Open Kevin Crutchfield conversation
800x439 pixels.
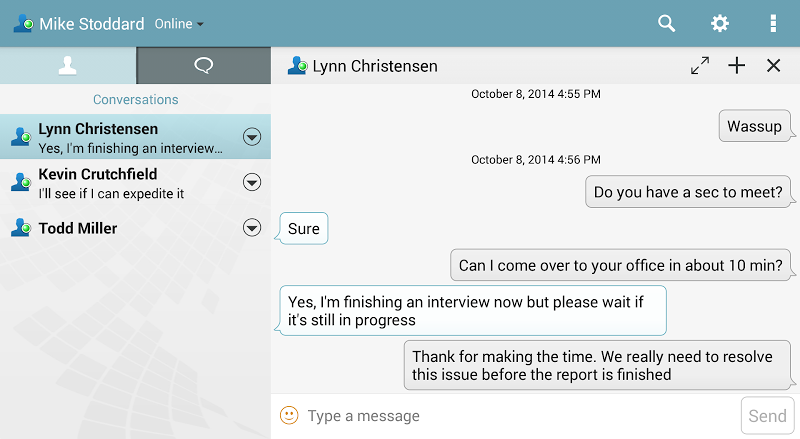pyautogui.click(x=135, y=182)
